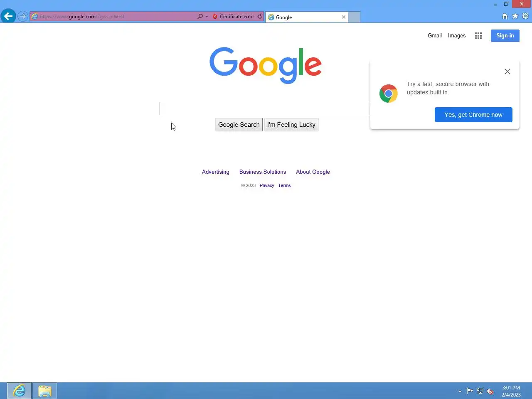Viewport: 532px width, 399px height.
Task: Click the Google Search button
Action: [x=239, y=125]
